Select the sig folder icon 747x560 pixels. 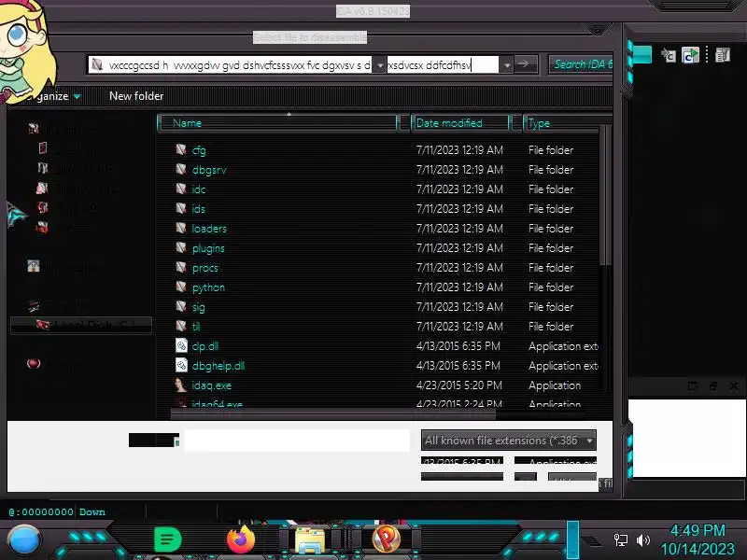[x=181, y=306]
